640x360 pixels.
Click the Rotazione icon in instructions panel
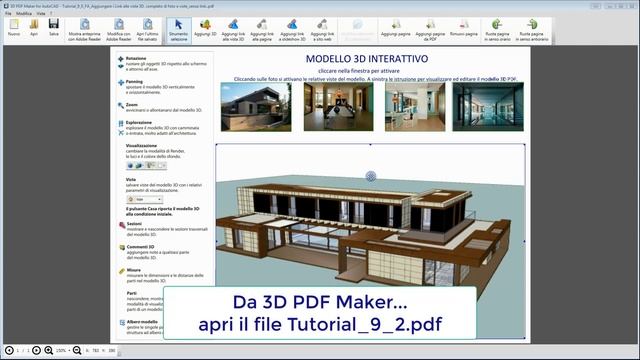click(x=121, y=59)
